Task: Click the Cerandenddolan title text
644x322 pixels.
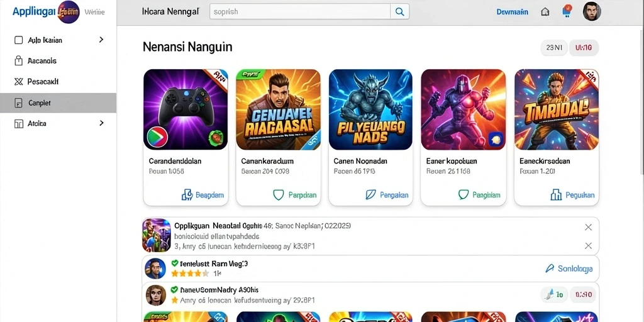Action: (x=175, y=161)
